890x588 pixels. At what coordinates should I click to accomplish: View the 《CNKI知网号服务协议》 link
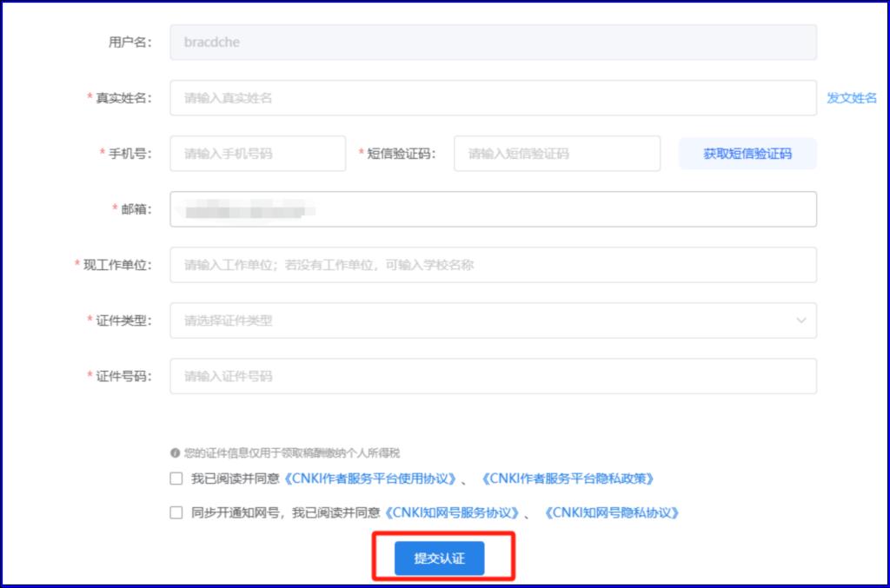(453, 512)
